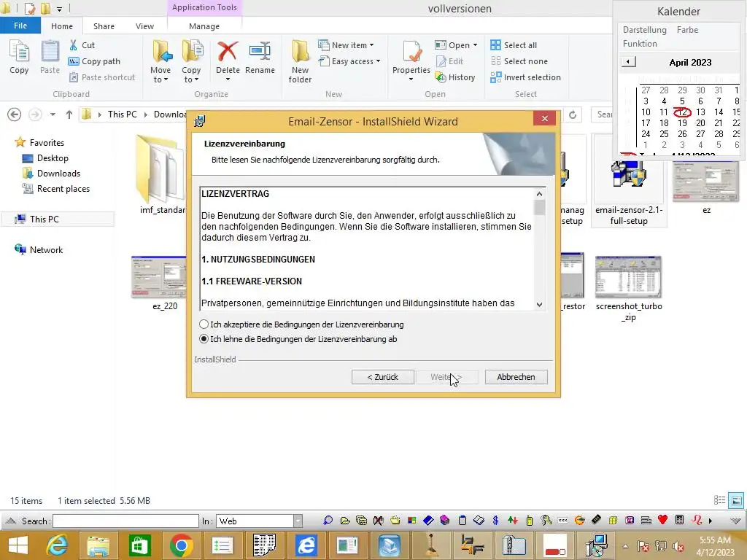Image resolution: width=747 pixels, height=560 pixels.
Task: Click 'Abbrechen' to cancel the installer
Action: (516, 377)
